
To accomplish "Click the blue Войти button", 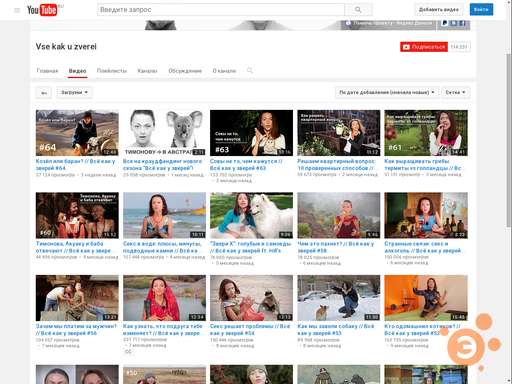I will coord(481,10).
